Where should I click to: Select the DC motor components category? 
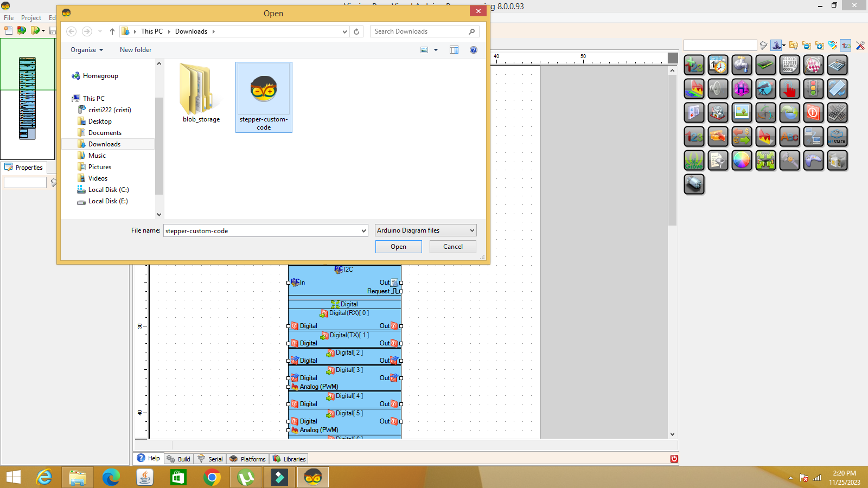pos(694,184)
